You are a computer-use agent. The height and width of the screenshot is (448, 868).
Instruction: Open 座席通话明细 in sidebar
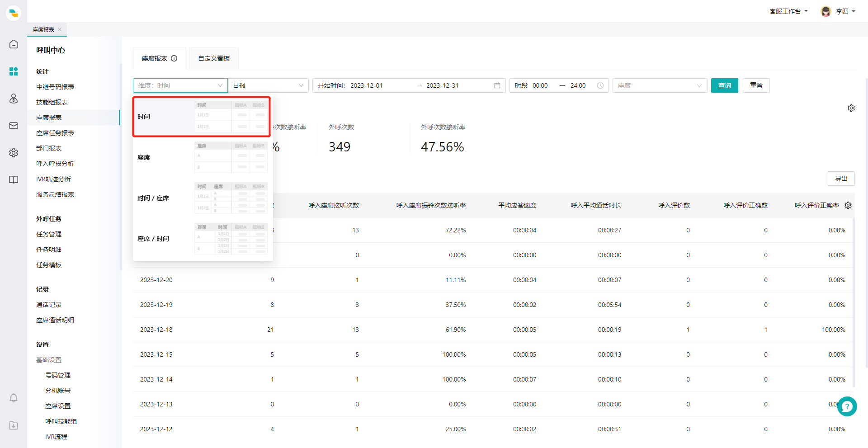point(55,320)
